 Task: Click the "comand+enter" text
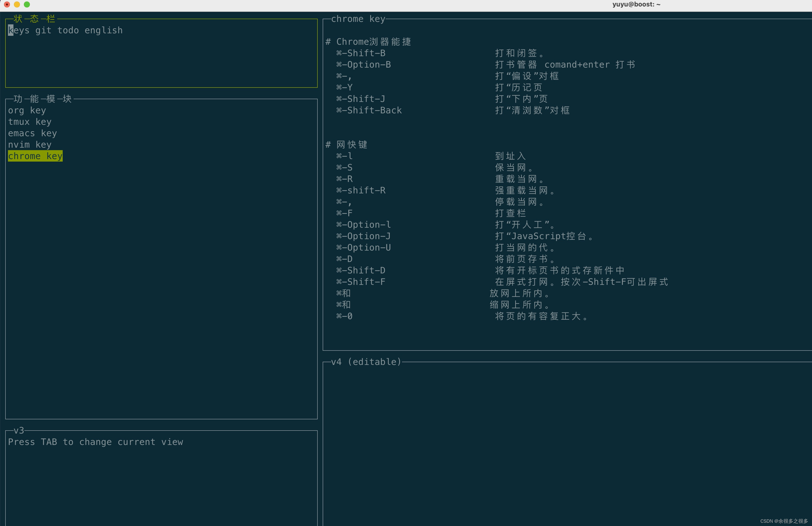(577, 65)
